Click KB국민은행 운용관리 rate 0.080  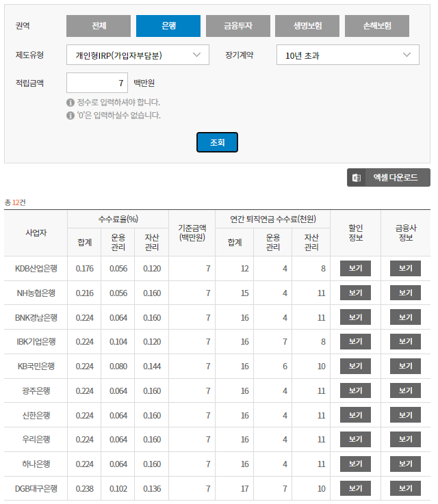[x=118, y=366]
